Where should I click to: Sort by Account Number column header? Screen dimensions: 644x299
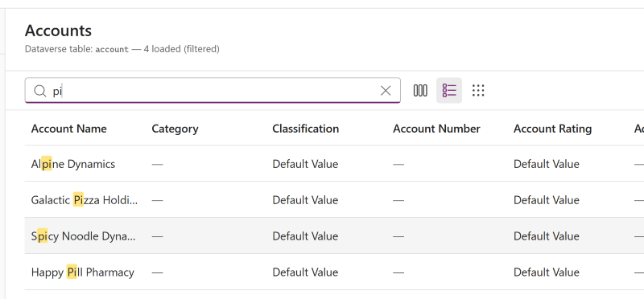click(436, 129)
